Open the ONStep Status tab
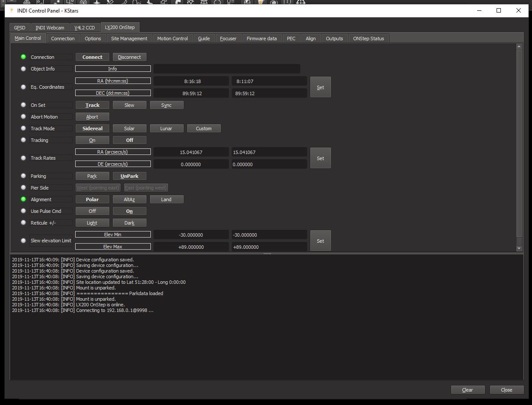 (368, 39)
